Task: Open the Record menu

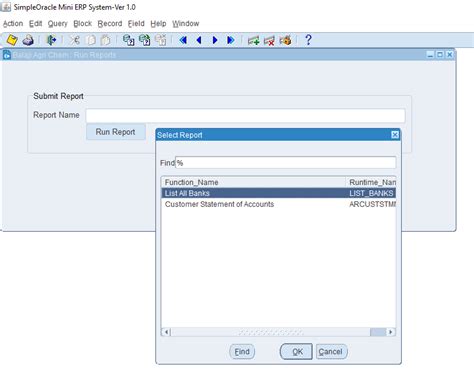Action: (110, 24)
